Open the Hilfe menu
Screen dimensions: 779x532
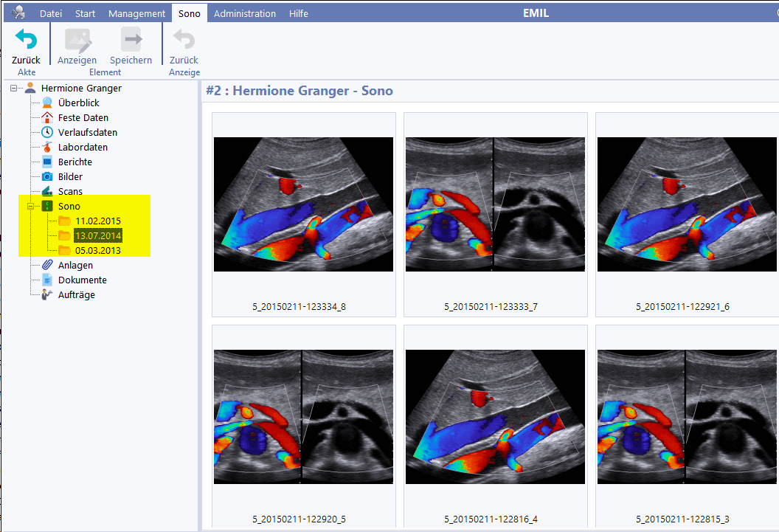pos(299,13)
